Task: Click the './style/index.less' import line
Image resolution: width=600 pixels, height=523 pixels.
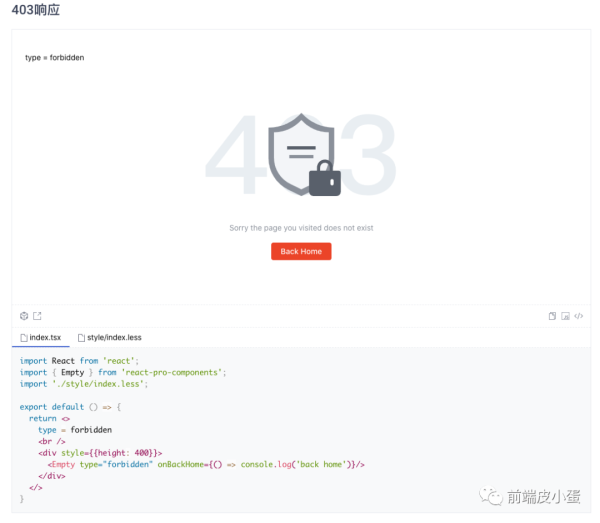Action: 84,384
